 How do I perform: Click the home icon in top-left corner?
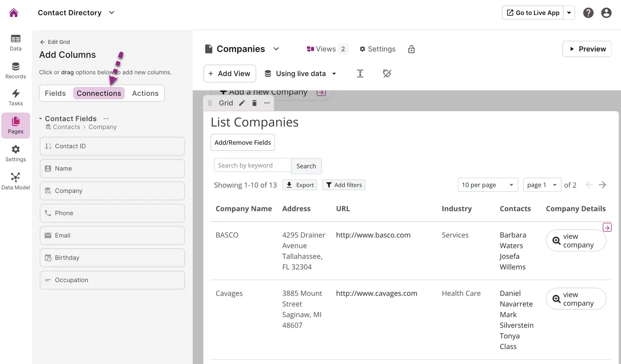pos(14,13)
